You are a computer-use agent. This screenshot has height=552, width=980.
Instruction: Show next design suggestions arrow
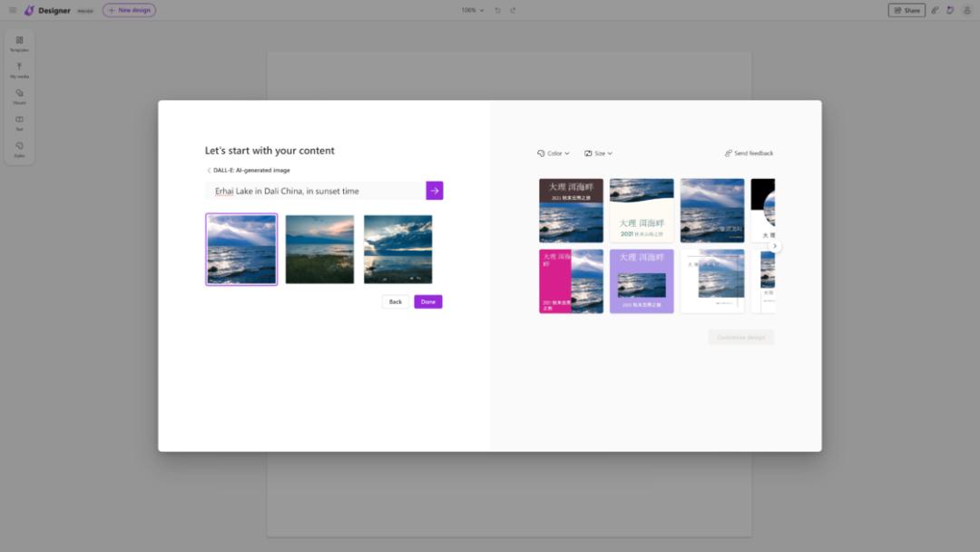pyautogui.click(x=774, y=246)
